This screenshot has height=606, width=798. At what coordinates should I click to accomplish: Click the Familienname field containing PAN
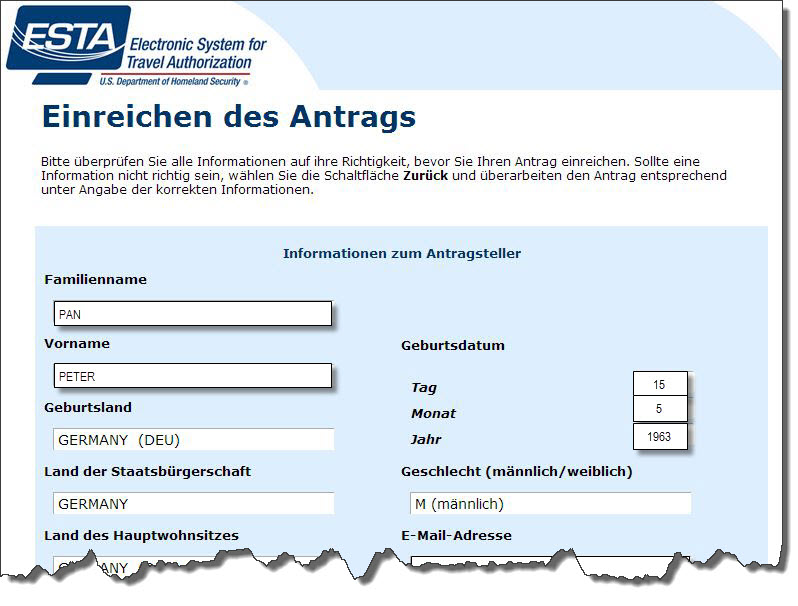click(193, 313)
